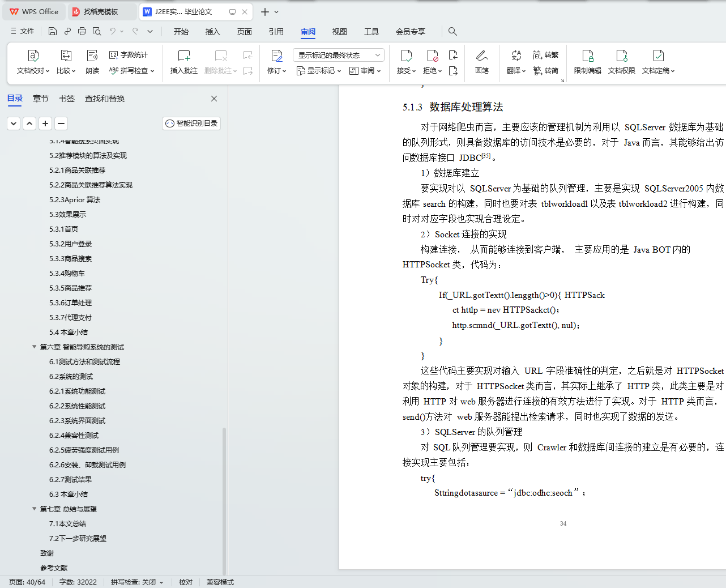This screenshot has width=726, height=588.
Task: Open the 审阅 pane dropdown in ribbon
Action: (x=365, y=71)
